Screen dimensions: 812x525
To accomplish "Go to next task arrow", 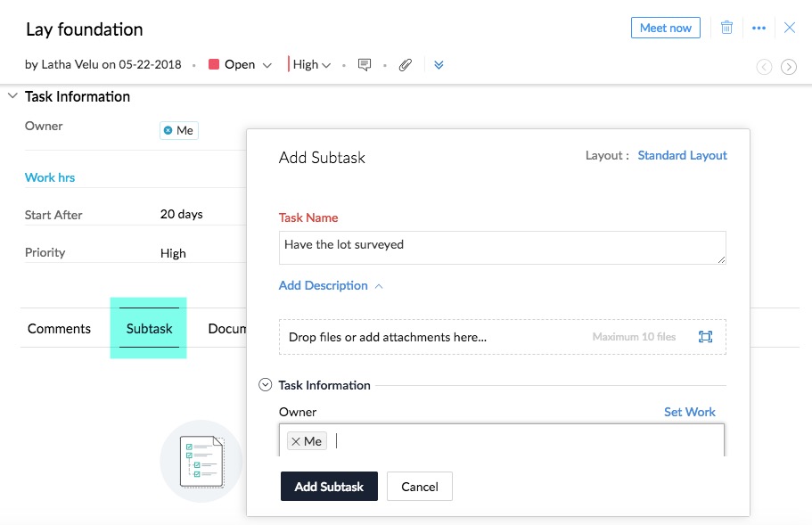I will coord(788,67).
